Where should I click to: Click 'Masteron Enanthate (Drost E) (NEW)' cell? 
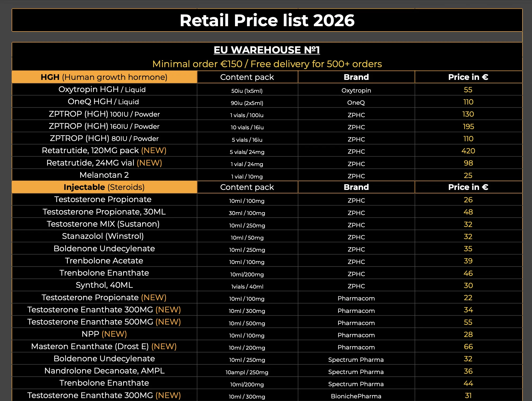pyautogui.click(x=104, y=346)
